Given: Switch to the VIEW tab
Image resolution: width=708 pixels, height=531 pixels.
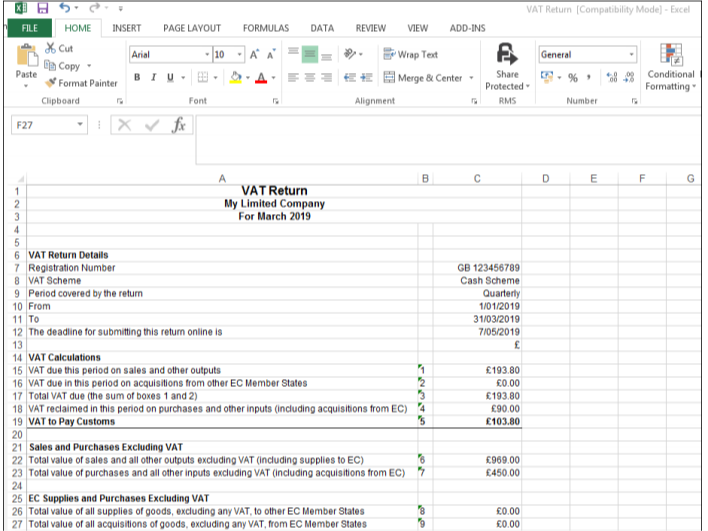Looking at the screenshot, I should (x=418, y=28).
